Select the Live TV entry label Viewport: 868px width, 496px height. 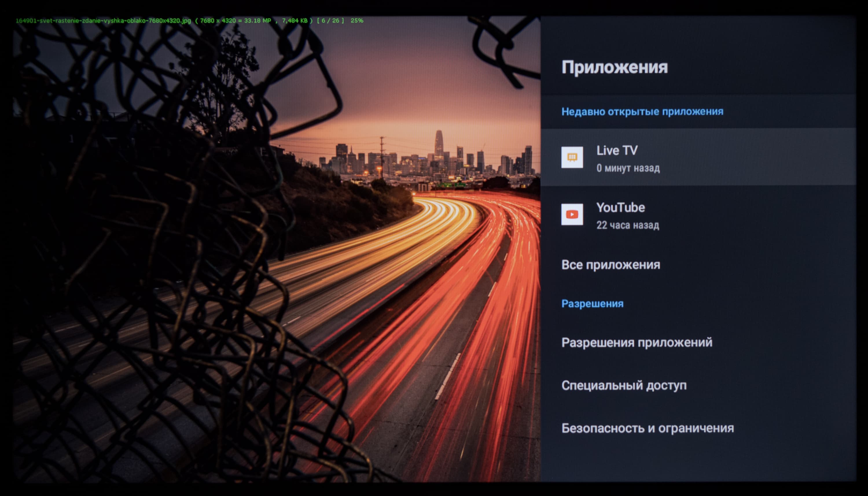[617, 151]
